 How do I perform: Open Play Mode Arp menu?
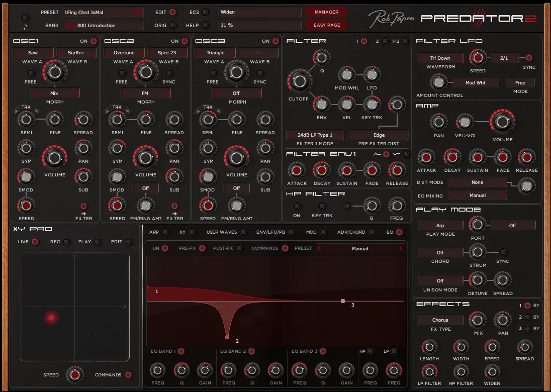pyautogui.click(x=440, y=226)
